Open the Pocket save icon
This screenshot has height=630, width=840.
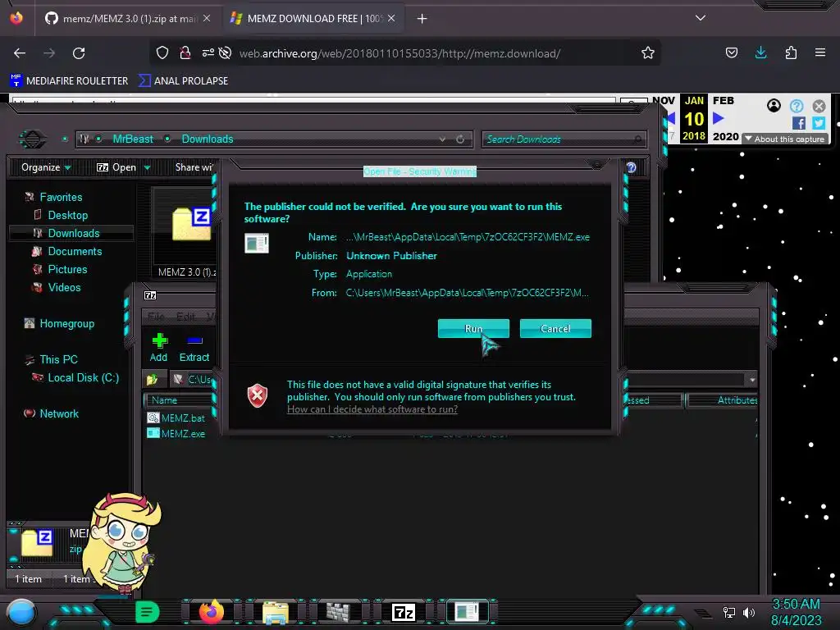pyautogui.click(x=731, y=52)
